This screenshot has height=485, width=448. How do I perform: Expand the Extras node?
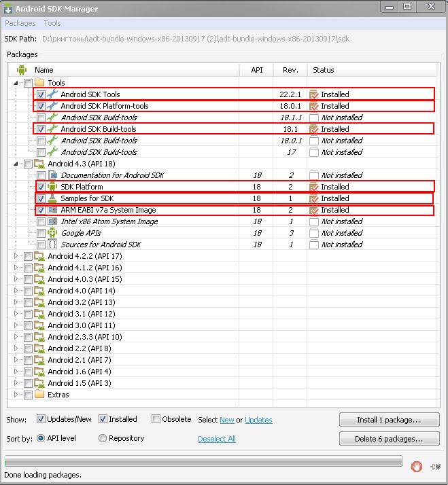coord(16,395)
